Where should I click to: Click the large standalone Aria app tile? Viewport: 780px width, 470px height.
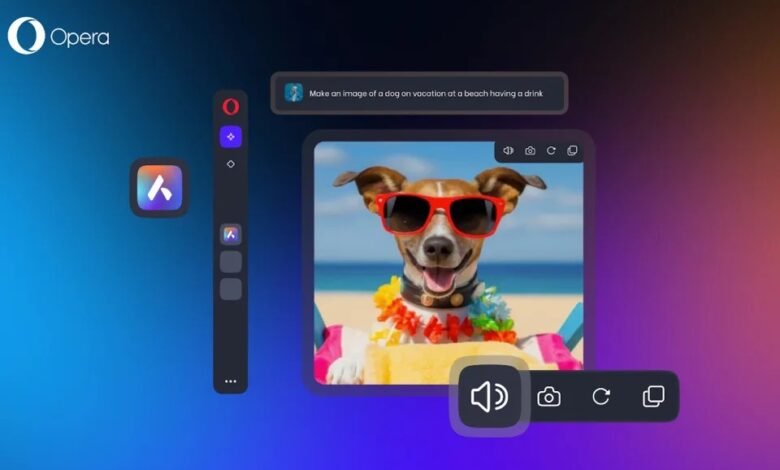(x=160, y=187)
